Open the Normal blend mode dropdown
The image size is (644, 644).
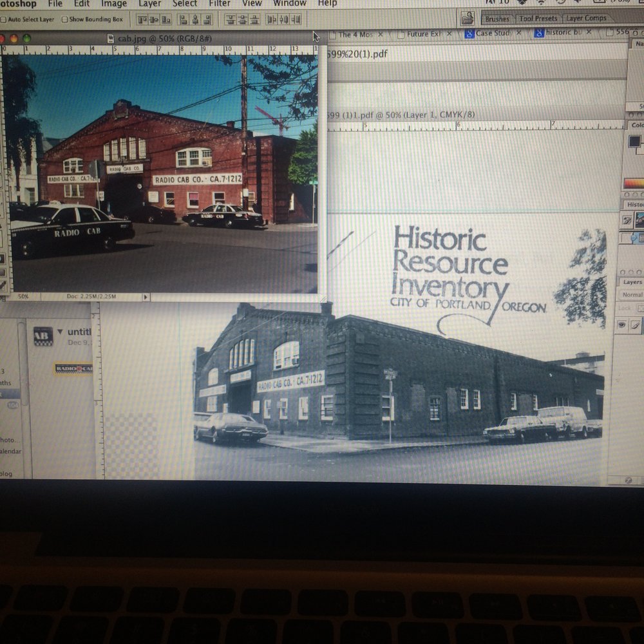tap(632, 294)
